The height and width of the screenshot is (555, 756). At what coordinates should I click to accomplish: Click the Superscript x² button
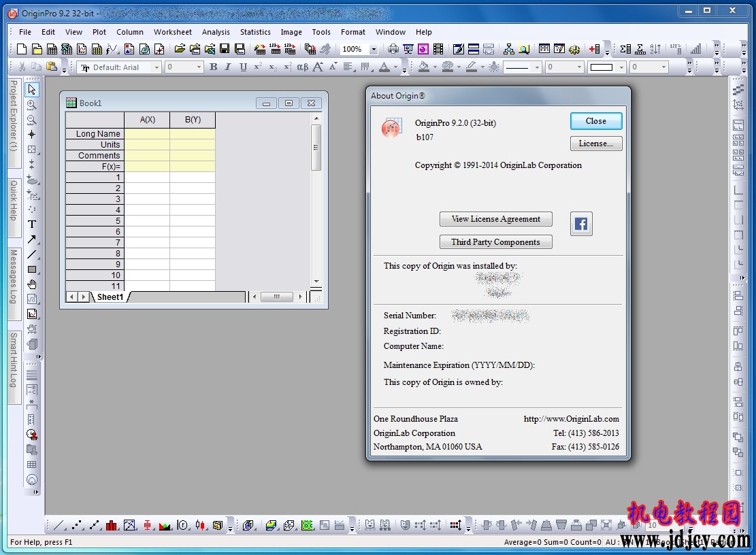pyautogui.click(x=258, y=67)
